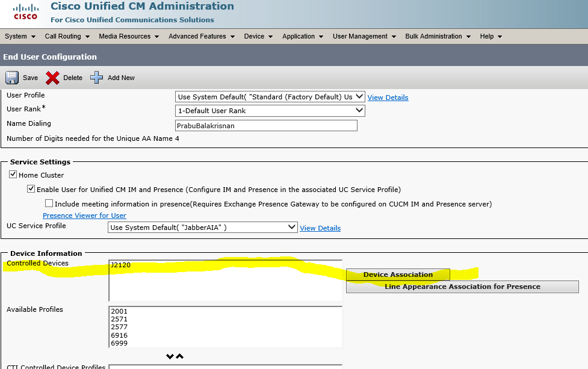Disable Enable User for Unified CM IM and Presence
This screenshot has width=588, height=369.
pos(31,189)
